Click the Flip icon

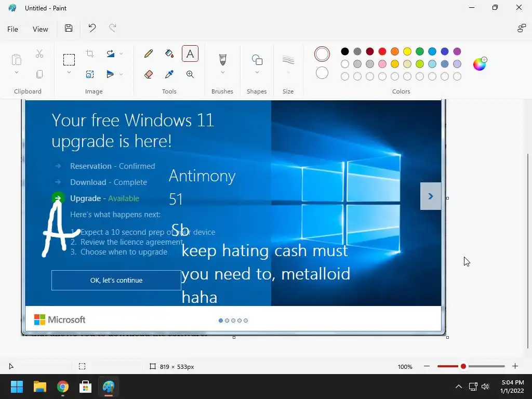[110, 74]
